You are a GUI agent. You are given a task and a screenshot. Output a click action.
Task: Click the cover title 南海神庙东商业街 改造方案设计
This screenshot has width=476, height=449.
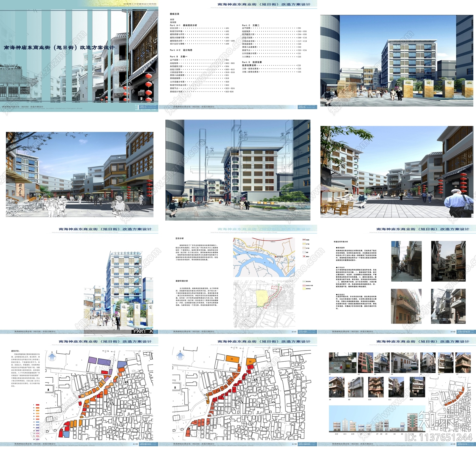(59, 47)
